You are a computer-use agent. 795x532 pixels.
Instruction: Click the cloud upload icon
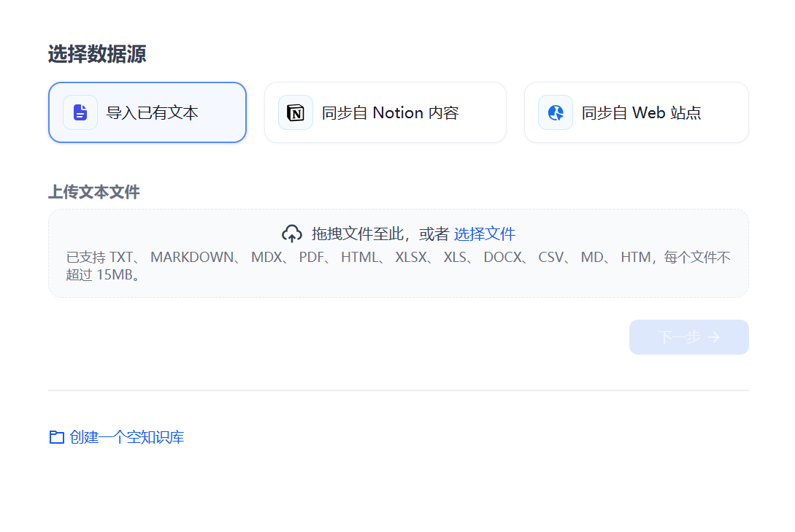pyautogui.click(x=292, y=234)
